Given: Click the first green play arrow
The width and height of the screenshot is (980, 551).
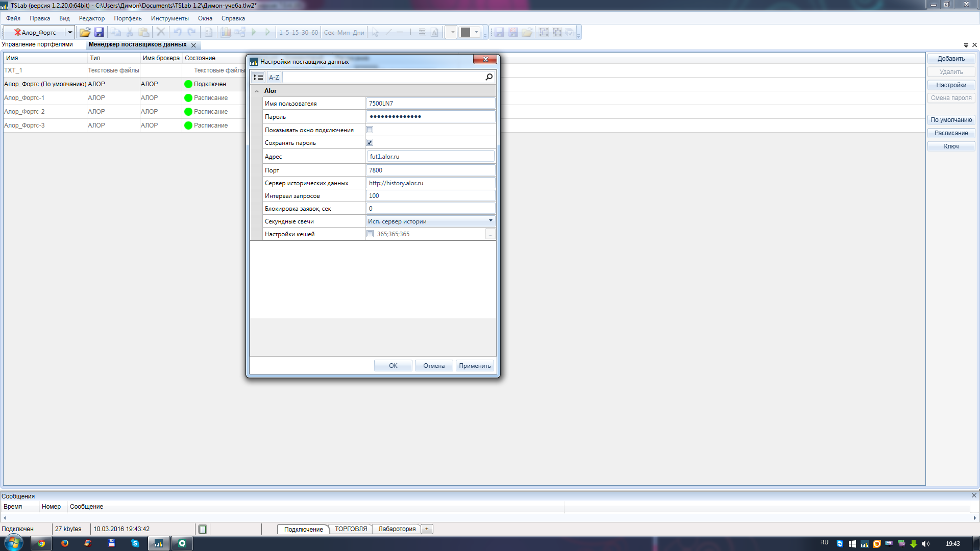Looking at the screenshot, I should 254,32.
